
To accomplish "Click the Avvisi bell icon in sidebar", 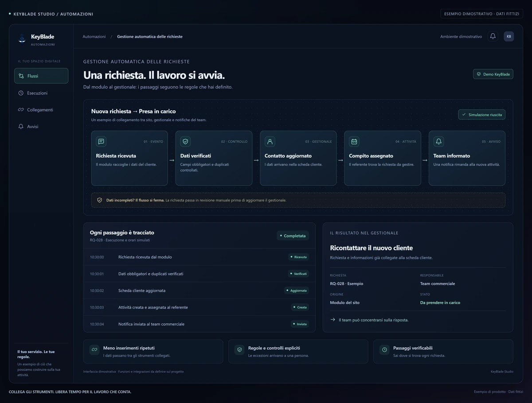I will pos(21,127).
